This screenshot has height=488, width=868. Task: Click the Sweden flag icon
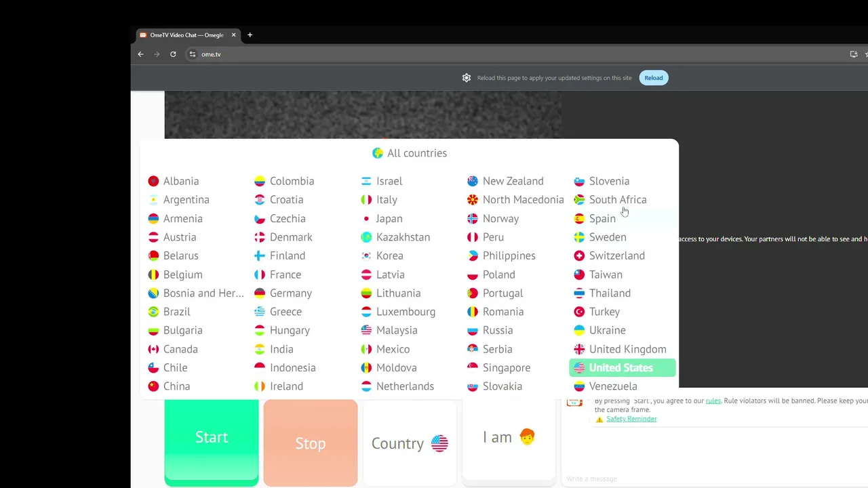(579, 237)
